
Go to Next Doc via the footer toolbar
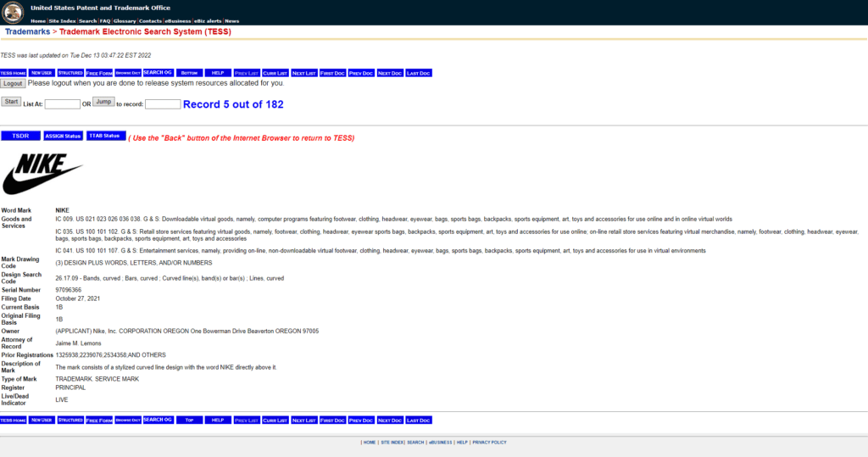390,421
